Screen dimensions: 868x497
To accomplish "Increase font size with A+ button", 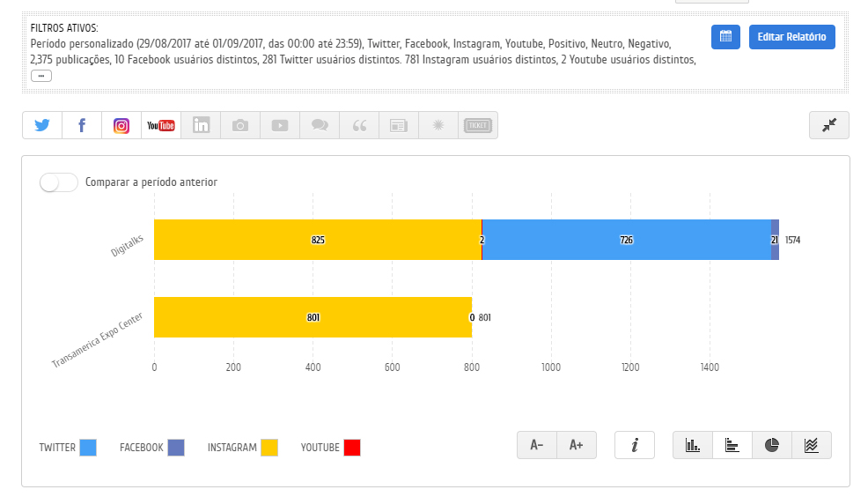I will [x=576, y=445].
